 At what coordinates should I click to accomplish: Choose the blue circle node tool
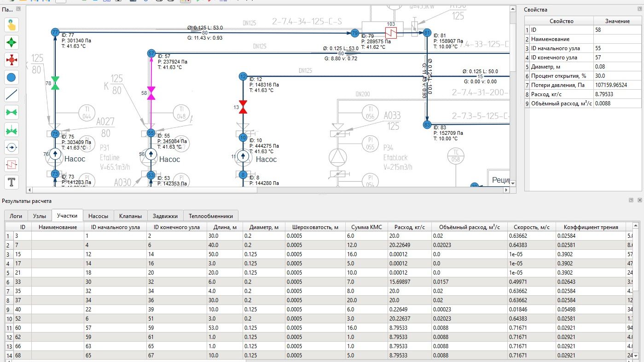click(12, 77)
